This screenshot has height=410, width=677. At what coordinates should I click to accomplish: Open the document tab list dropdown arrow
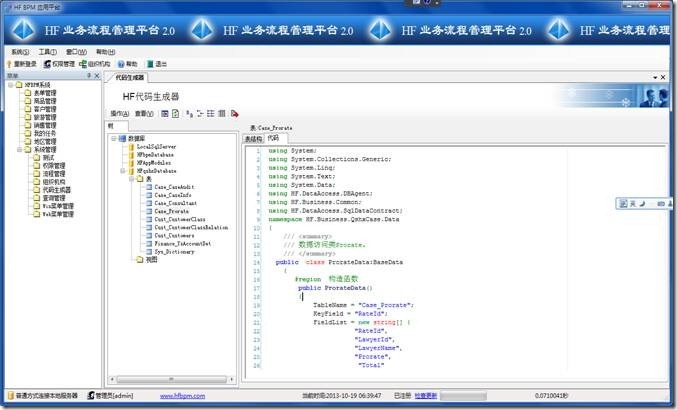tap(655, 77)
